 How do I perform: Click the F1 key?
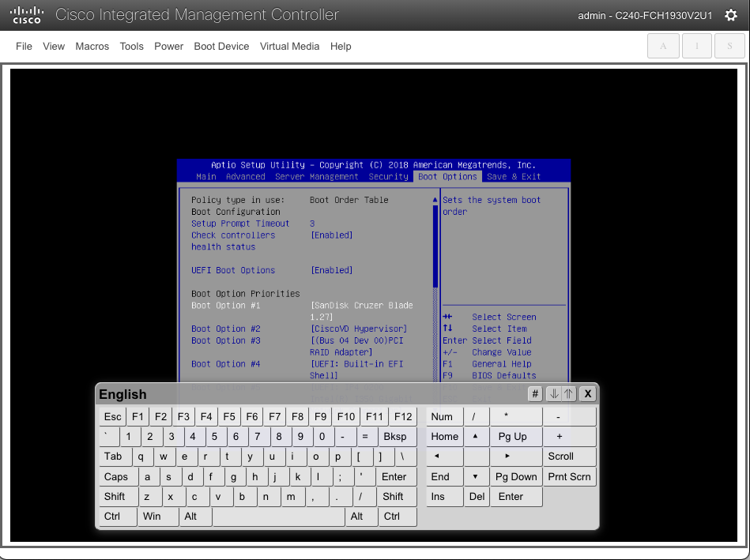click(x=138, y=416)
